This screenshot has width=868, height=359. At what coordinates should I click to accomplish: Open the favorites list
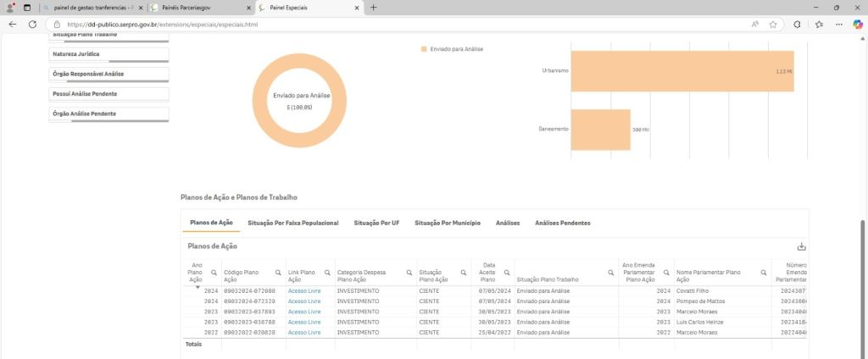[x=820, y=25]
